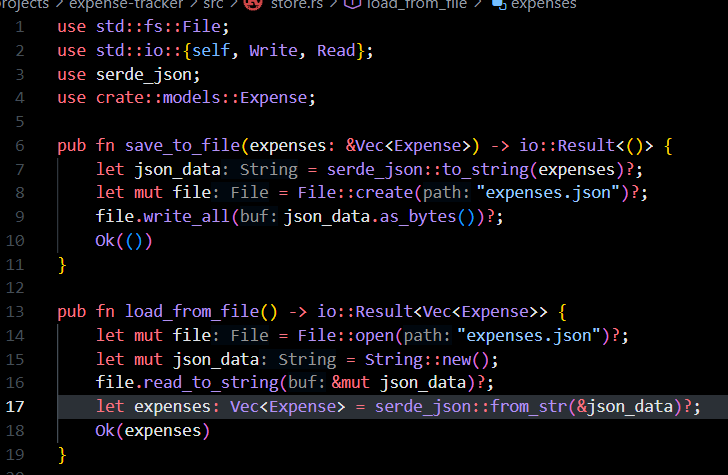This screenshot has height=475, width=728.
Task: Select the store.rs breadcrumb item
Action: click(x=297, y=4)
